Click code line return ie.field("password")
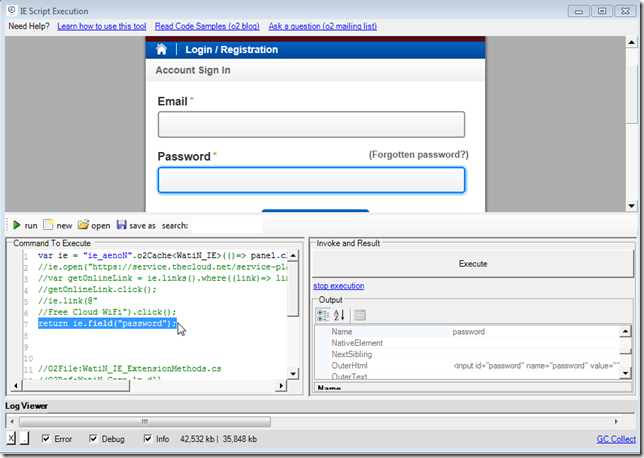644x458 pixels. pyautogui.click(x=107, y=323)
